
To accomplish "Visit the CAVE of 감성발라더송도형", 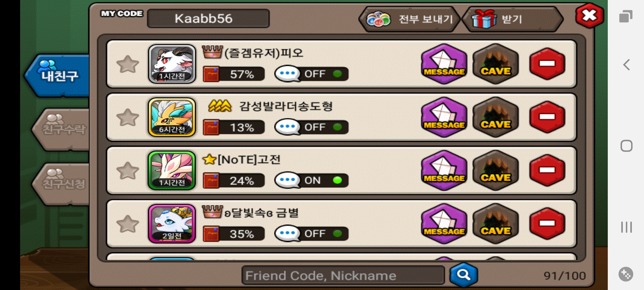I will click(496, 117).
